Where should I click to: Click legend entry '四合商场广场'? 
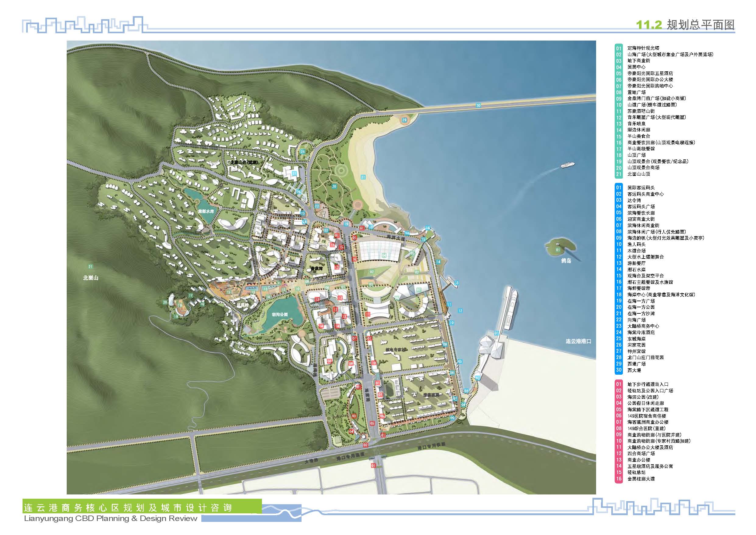click(x=641, y=454)
